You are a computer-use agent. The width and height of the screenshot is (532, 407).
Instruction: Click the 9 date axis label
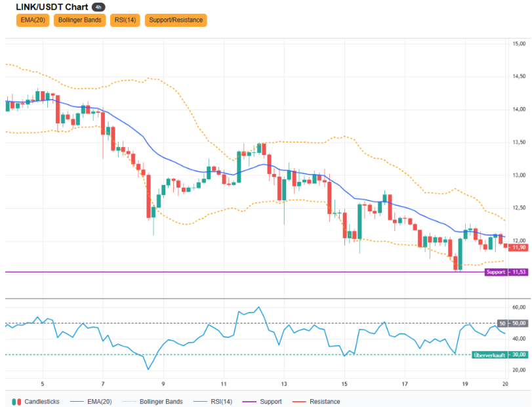tap(163, 384)
